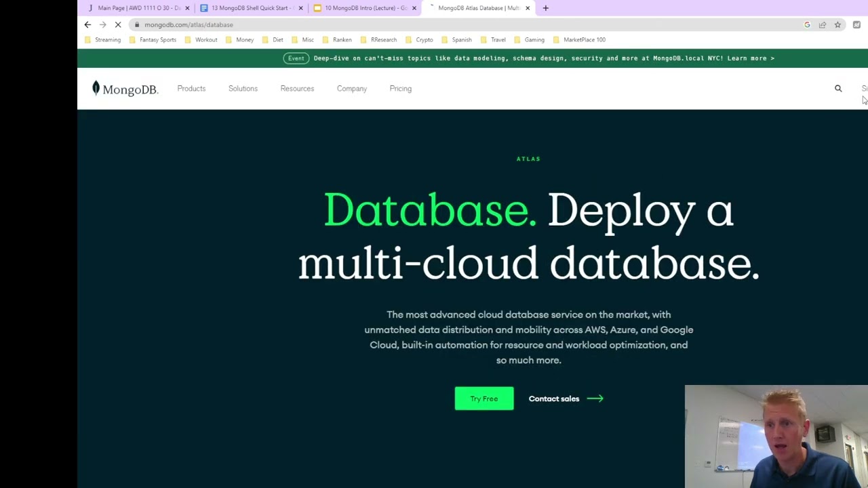Go back with browser back arrow
Image resolution: width=868 pixels, height=488 pixels.
tap(87, 24)
